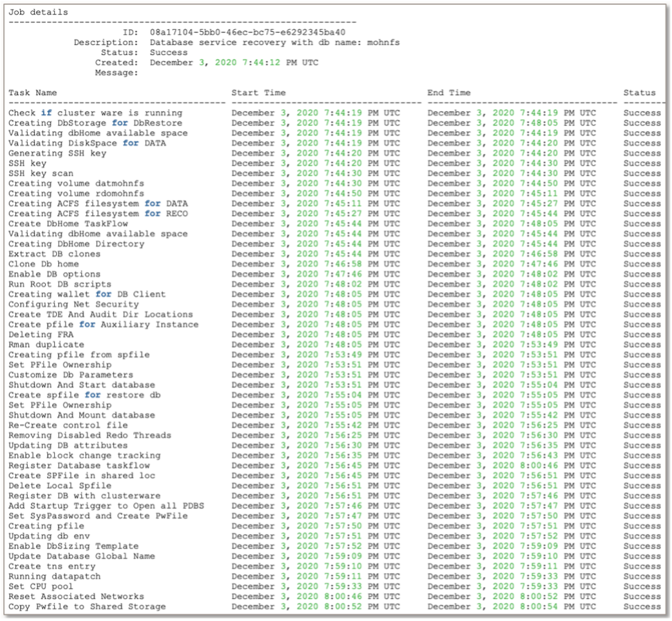Image resolution: width=672 pixels, height=621 pixels.
Task: Select the 'Check if cluster ware is running' row
Action: [95, 112]
